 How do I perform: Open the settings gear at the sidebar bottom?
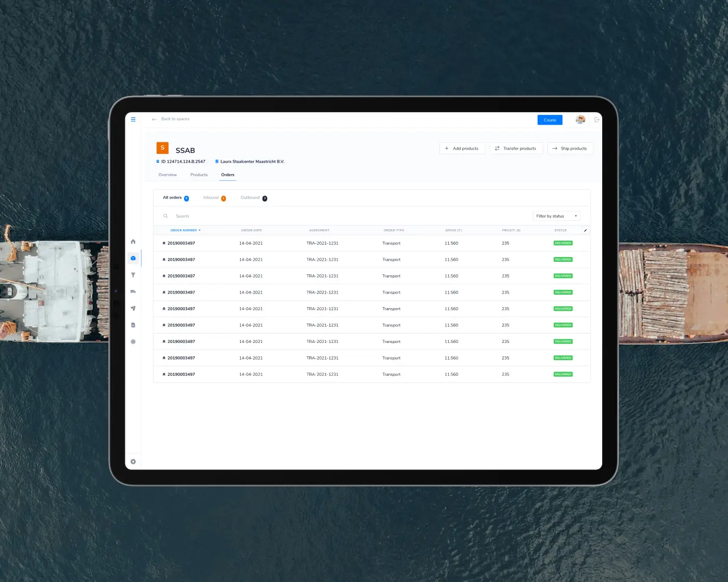pos(133,461)
